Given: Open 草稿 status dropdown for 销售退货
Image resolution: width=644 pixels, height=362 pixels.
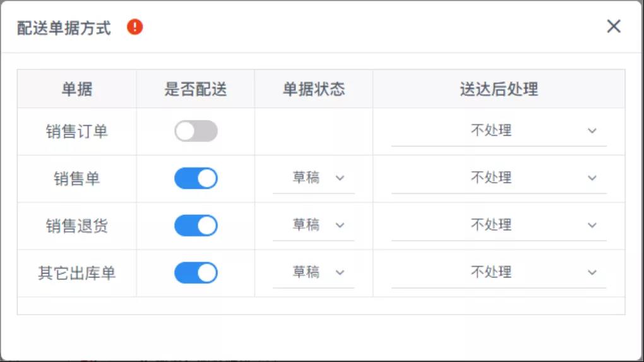Looking at the screenshot, I should click(x=314, y=226).
